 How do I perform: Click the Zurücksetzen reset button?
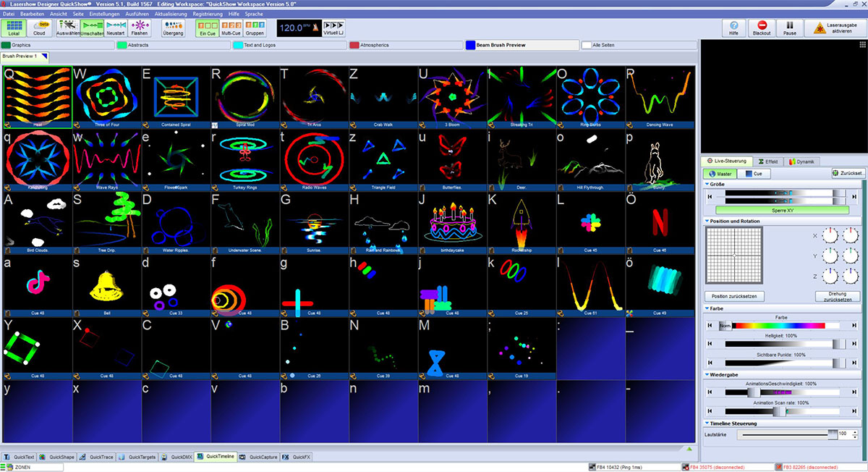(848, 174)
